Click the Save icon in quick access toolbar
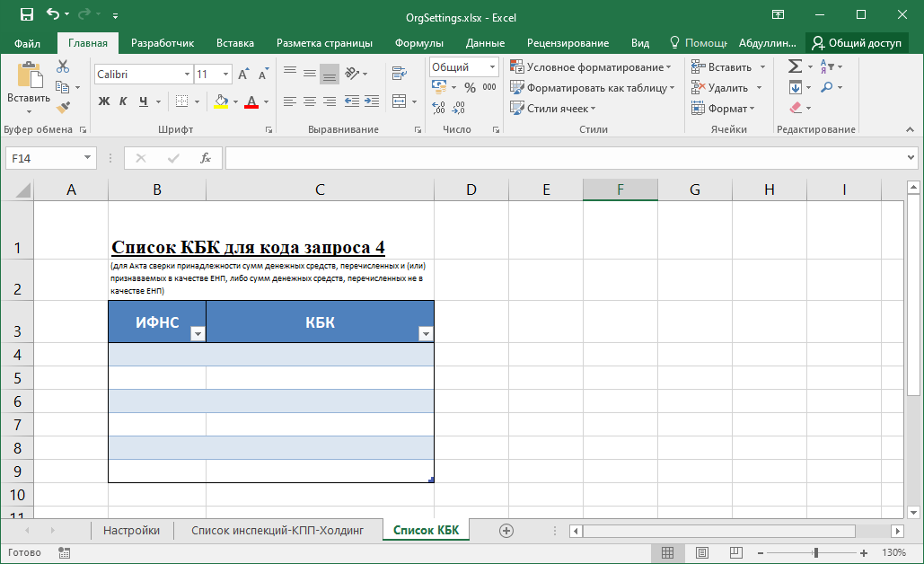 [26, 14]
